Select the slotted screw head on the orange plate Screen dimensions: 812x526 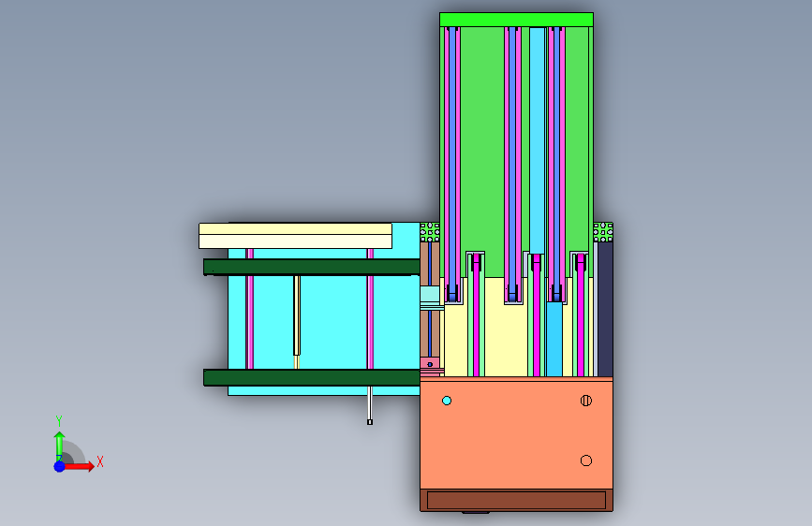point(585,401)
